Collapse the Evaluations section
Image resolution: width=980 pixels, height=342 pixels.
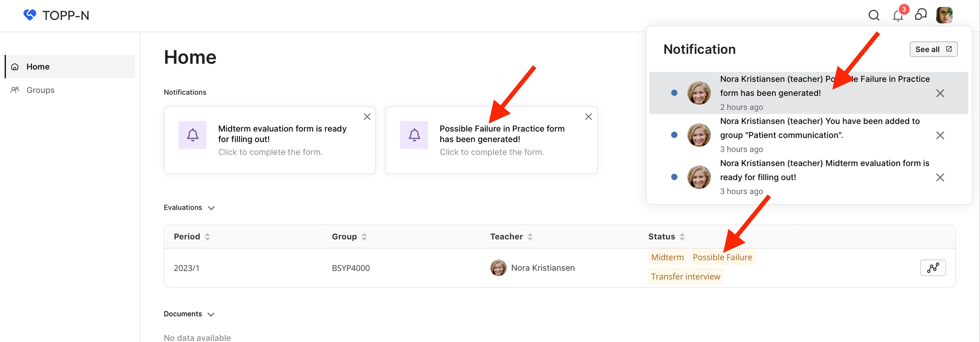click(211, 208)
